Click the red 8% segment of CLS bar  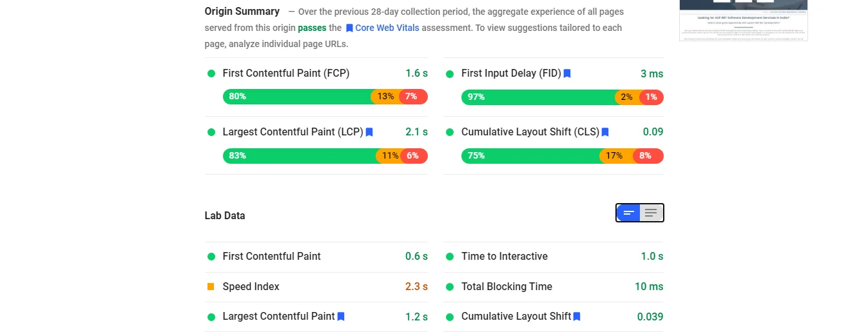648,156
